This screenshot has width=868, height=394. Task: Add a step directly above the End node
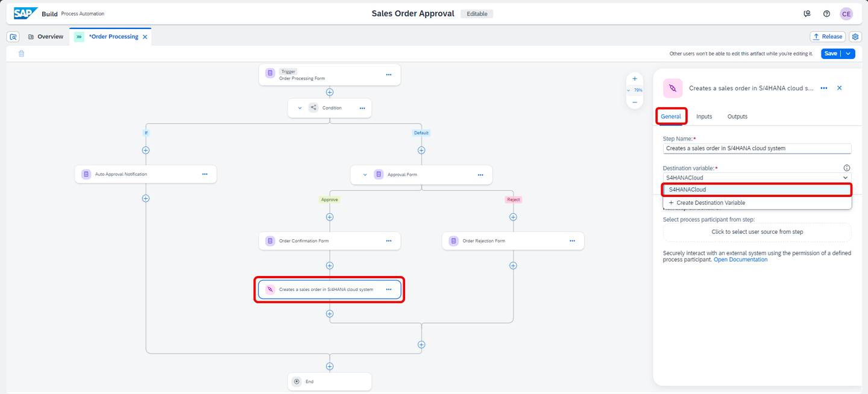click(x=330, y=366)
